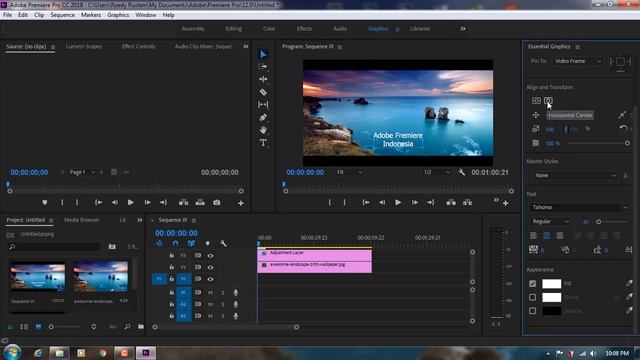Add marker in timeline header
Screen dimensions: 640x360
207,244
